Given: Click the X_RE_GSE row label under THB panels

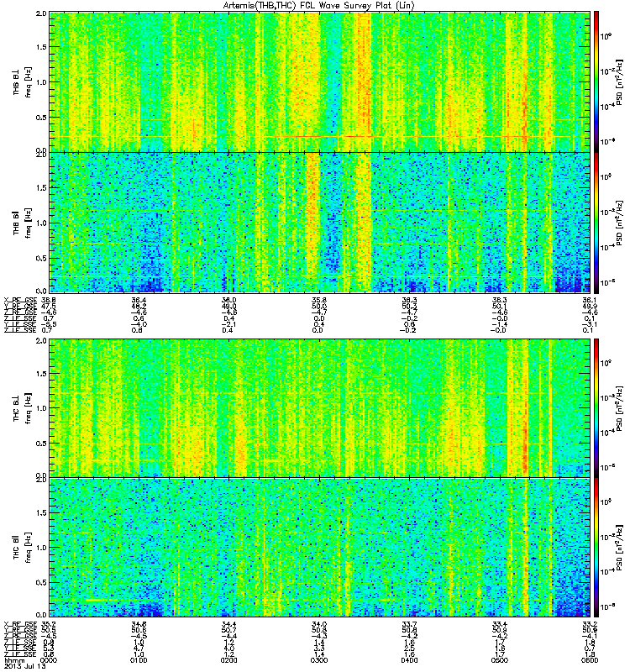Looking at the screenshot, I should (20, 300).
